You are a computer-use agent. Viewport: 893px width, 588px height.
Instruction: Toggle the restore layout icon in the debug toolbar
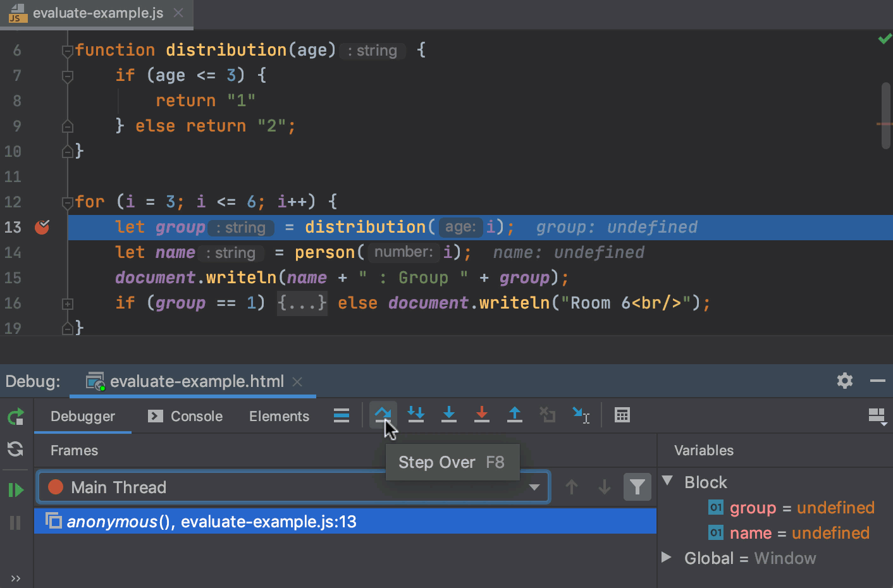877,416
